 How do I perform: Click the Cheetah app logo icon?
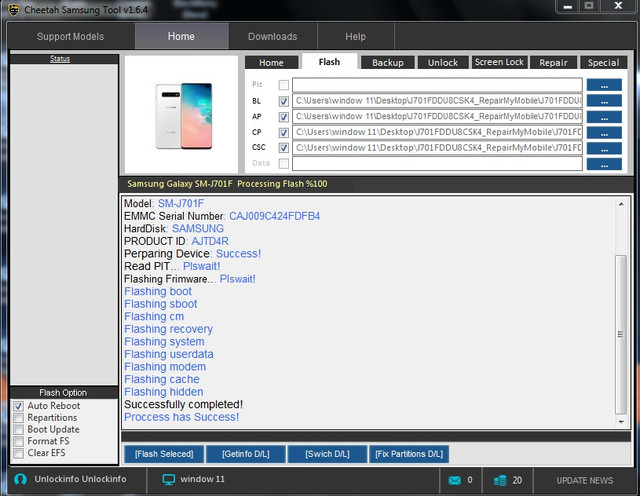13,9
